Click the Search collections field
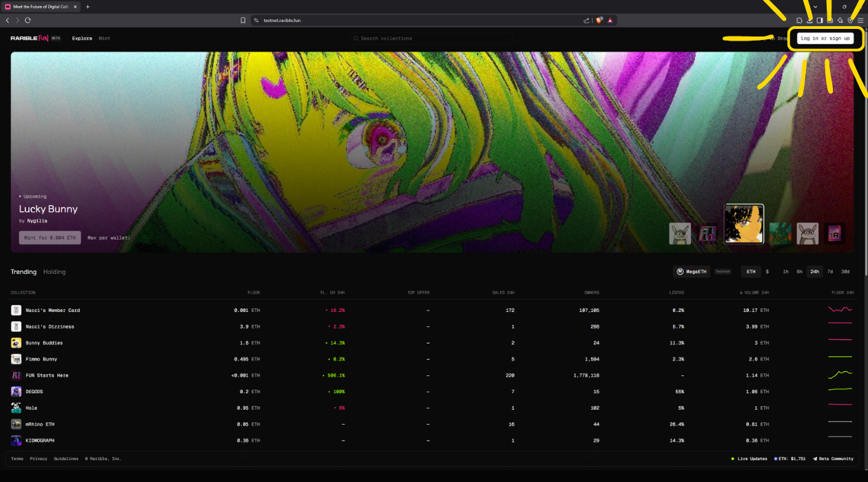Screen dimensions: 868x482 pos(430,39)
